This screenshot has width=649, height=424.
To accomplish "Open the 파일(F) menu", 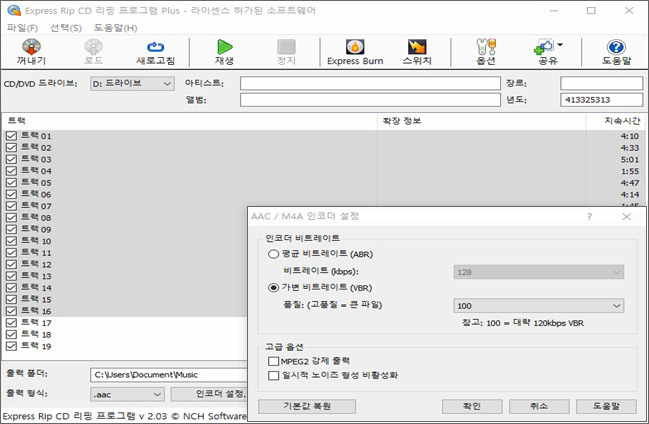I will pos(22,28).
